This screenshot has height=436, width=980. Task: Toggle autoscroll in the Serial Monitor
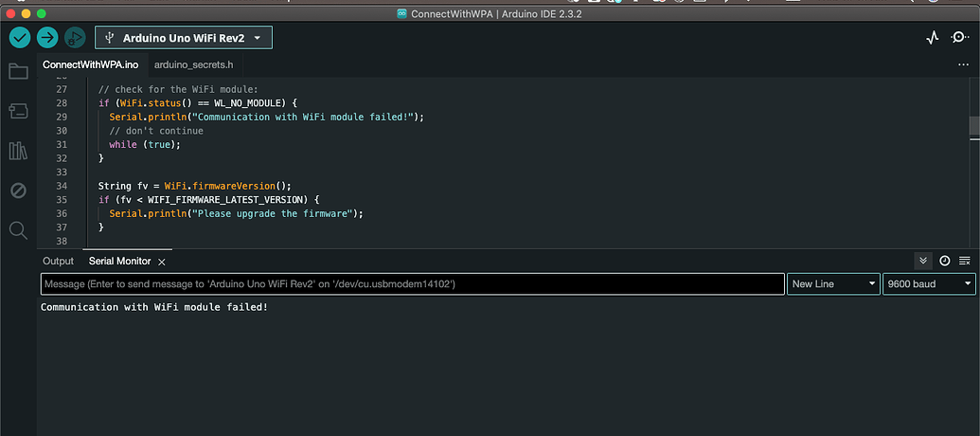(924, 261)
